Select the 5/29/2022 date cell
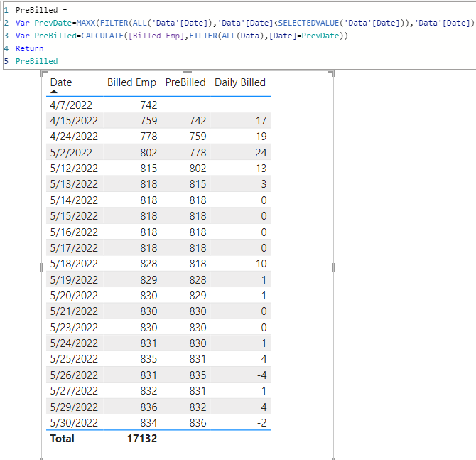 tap(74, 407)
